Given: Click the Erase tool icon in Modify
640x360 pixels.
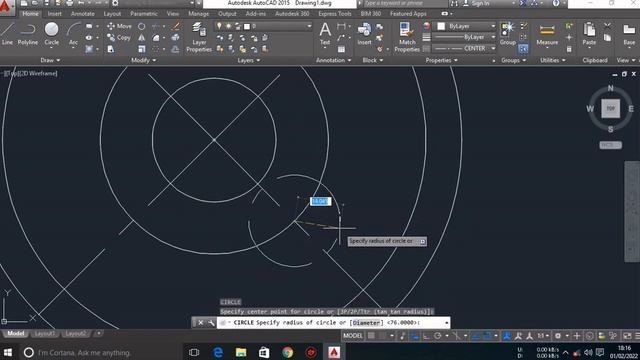Looking at the screenshot, I should (x=176, y=26).
